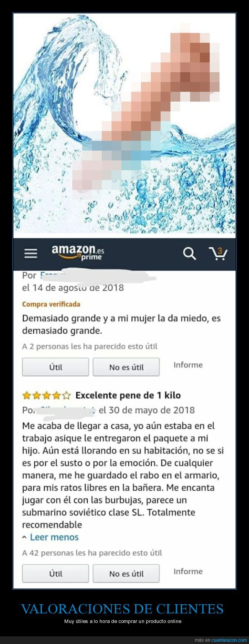This screenshot has height=644, width=249.
Task: Open the review titled Excelente pene de 1 kilo
Action: pyautogui.click(x=128, y=395)
